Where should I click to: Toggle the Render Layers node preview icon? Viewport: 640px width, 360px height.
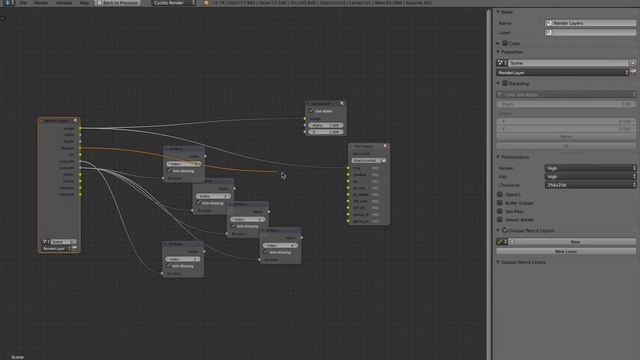(x=76, y=120)
